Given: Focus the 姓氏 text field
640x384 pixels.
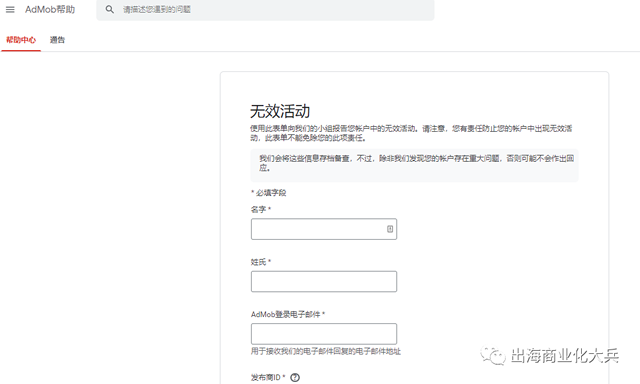Looking at the screenshot, I should pyautogui.click(x=324, y=282).
